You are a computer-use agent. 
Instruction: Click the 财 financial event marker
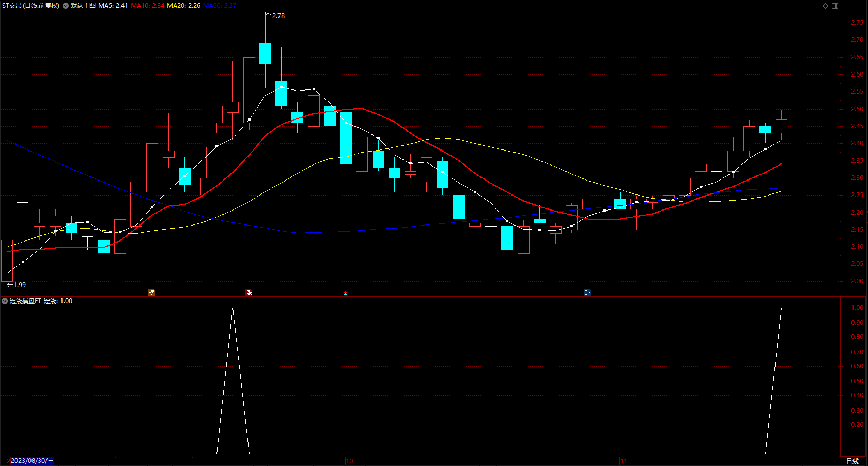pyautogui.click(x=587, y=293)
